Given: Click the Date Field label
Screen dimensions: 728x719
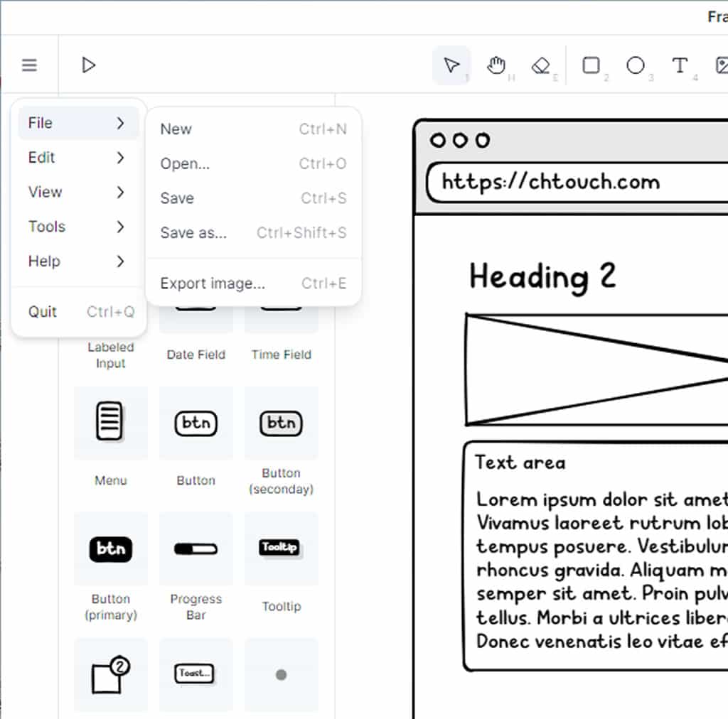Looking at the screenshot, I should pyautogui.click(x=196, y=355).
